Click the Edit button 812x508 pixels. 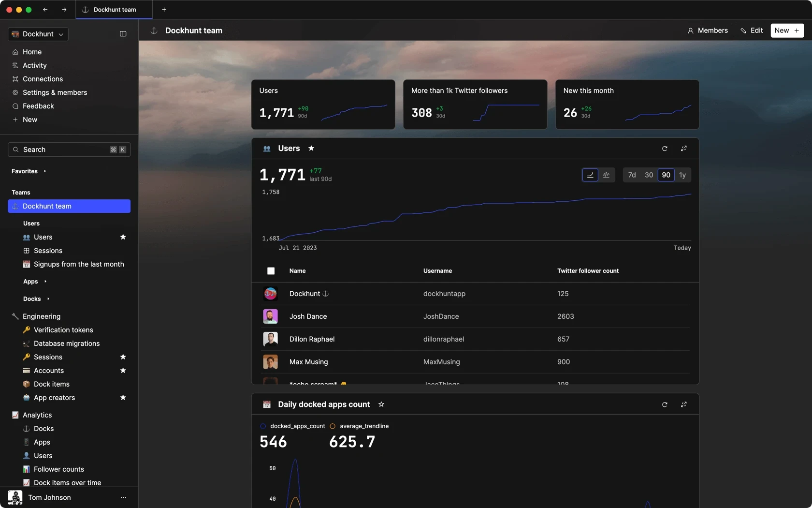752,30
